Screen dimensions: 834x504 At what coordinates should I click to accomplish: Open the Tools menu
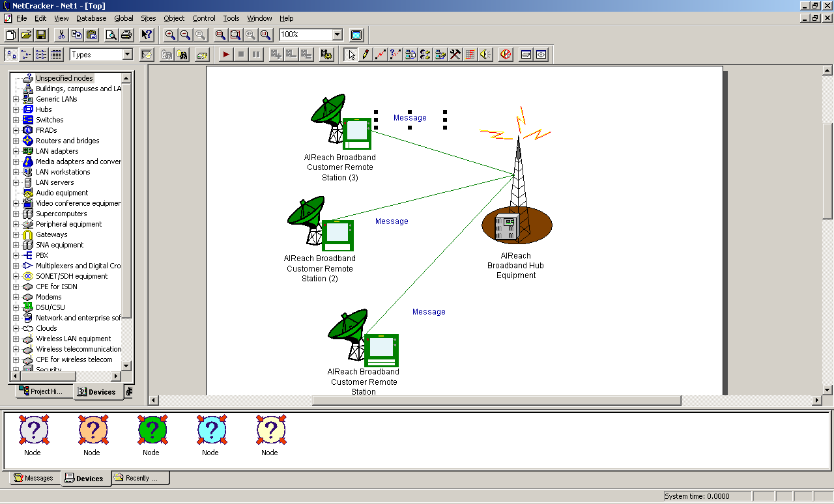[231, 18]
